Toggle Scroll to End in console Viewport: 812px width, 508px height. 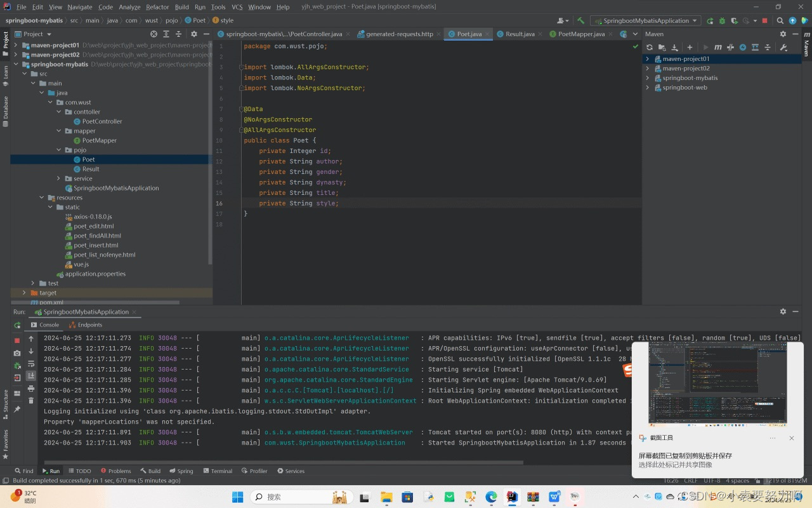coord(31,375)
